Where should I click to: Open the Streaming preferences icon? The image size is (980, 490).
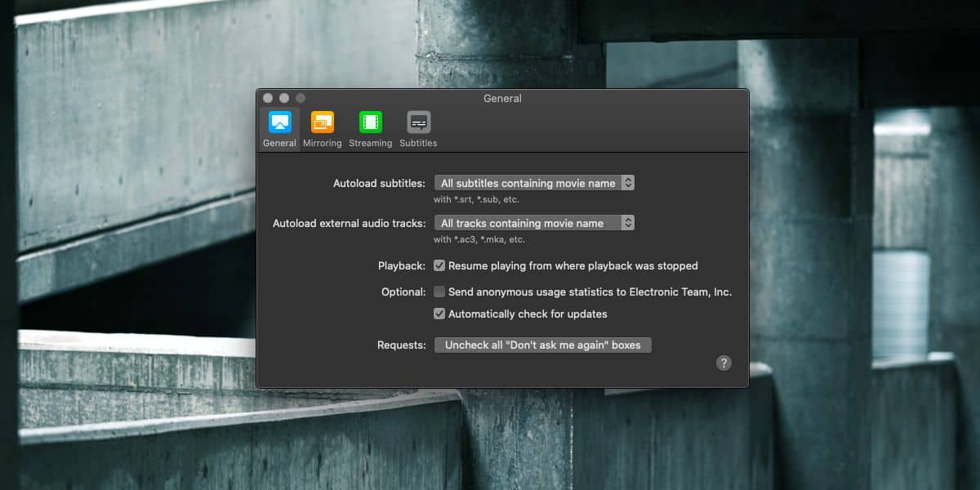[371, 129]
